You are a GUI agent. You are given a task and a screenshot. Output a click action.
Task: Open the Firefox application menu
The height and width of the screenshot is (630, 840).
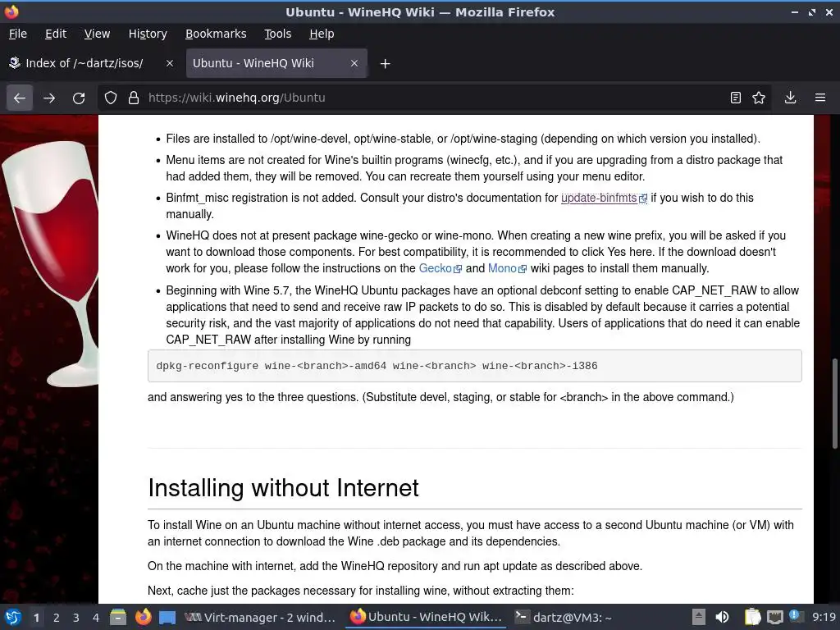pyautogui.click(x=820, y=98)
